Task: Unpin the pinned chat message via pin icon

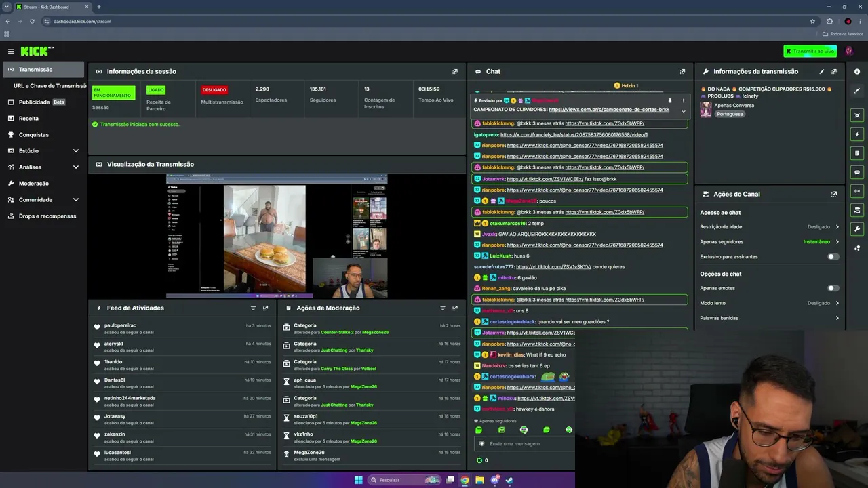Action: coord(670,100)
